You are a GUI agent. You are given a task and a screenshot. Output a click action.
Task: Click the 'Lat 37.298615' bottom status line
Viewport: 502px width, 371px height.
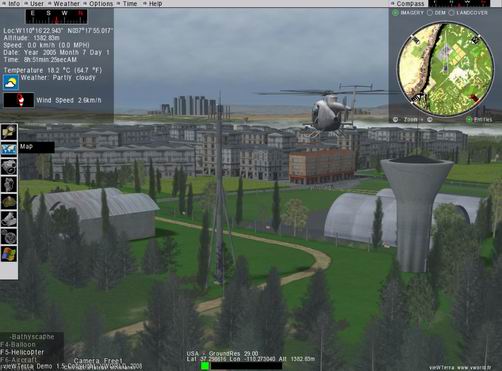pos(251,359)
